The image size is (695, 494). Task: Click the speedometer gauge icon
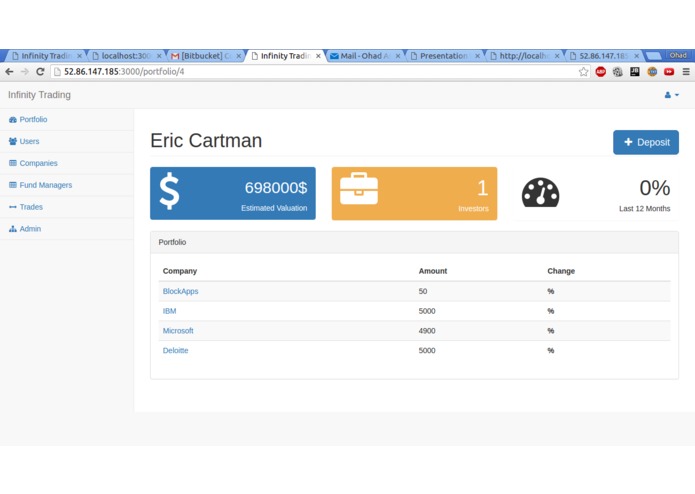point(540,193)
